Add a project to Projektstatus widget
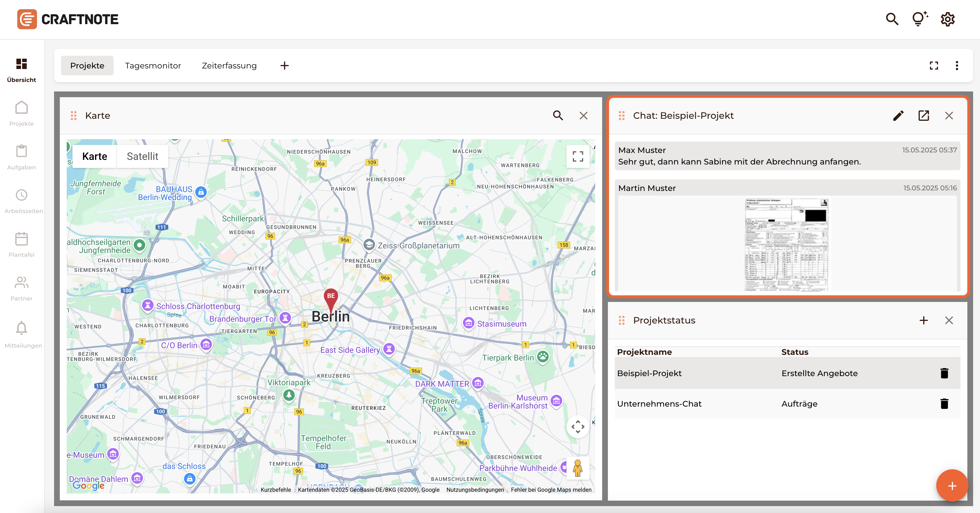 (924, 320)
